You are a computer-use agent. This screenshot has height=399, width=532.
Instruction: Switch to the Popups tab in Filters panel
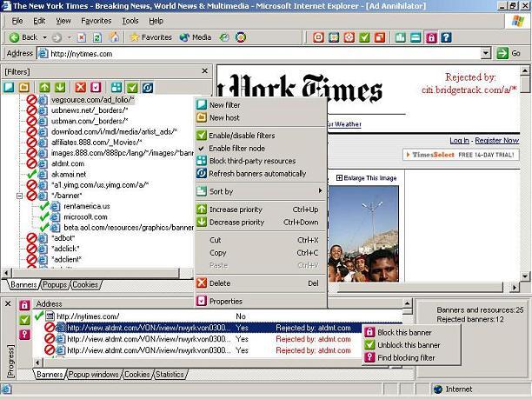pos(55,284)
